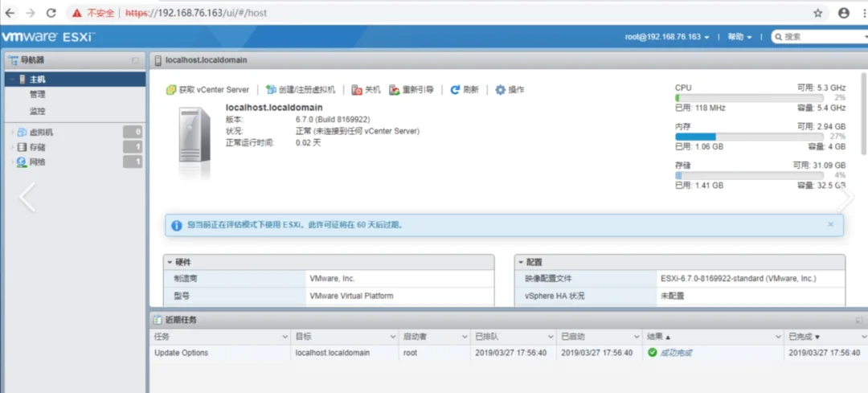Image resolution: width=868 pixels, height=393 pixels.
Task: Open the root@192.168.76.163 user dropdown
Action: 667,37
